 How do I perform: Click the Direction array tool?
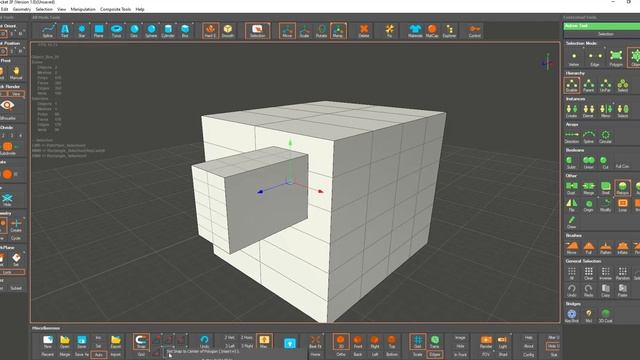click(x=572, y=137)
